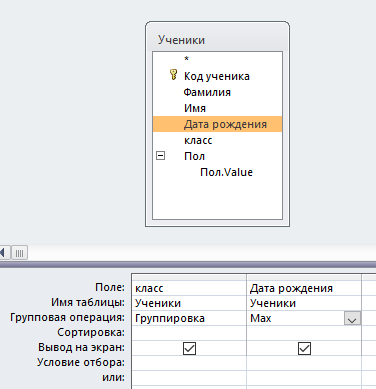Collapse the Пол field with minus box

[x=161, y=155]
